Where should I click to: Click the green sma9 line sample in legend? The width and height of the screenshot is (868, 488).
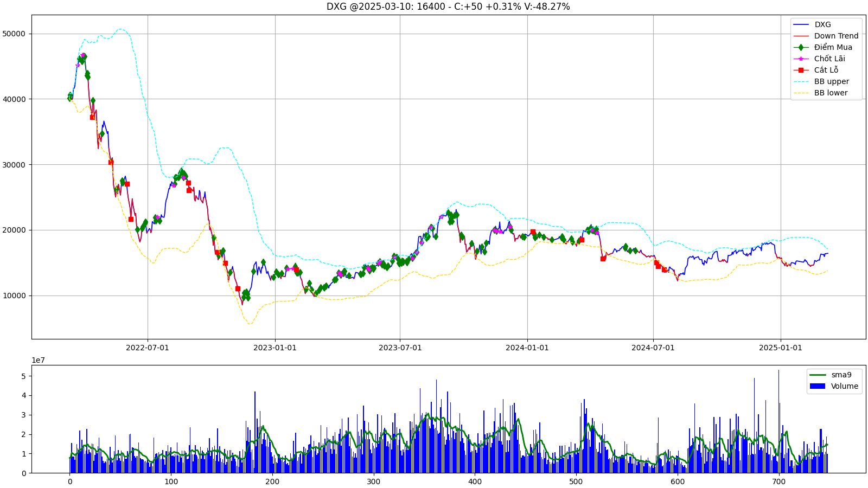pyautogui.click(x=818, y=375)
